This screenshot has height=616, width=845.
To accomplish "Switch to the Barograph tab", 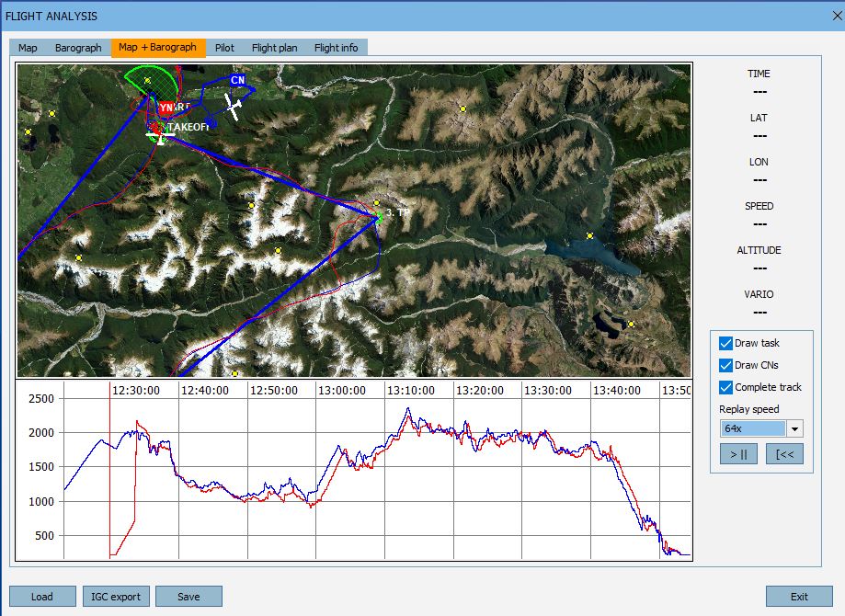I will tap(78, 48).
